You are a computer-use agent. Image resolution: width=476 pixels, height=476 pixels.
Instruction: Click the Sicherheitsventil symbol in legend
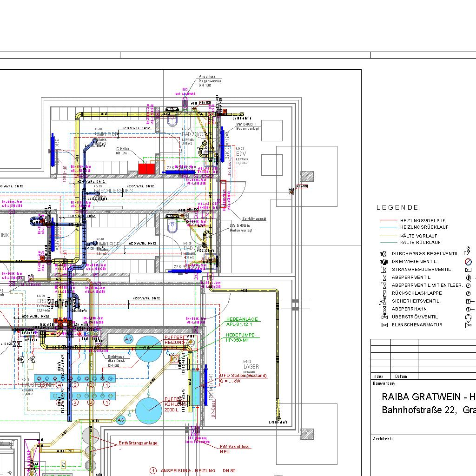pyautogui.click(x=384, y=301)
